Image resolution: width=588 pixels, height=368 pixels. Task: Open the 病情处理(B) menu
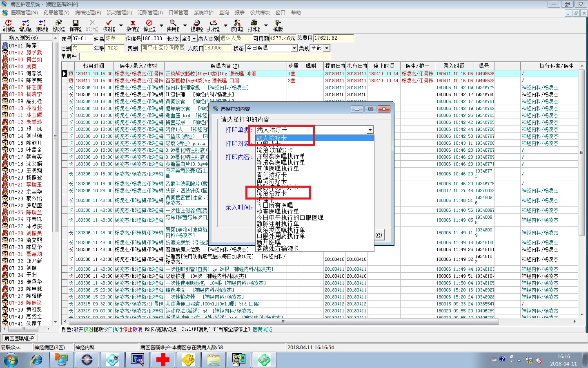[88, 13]
